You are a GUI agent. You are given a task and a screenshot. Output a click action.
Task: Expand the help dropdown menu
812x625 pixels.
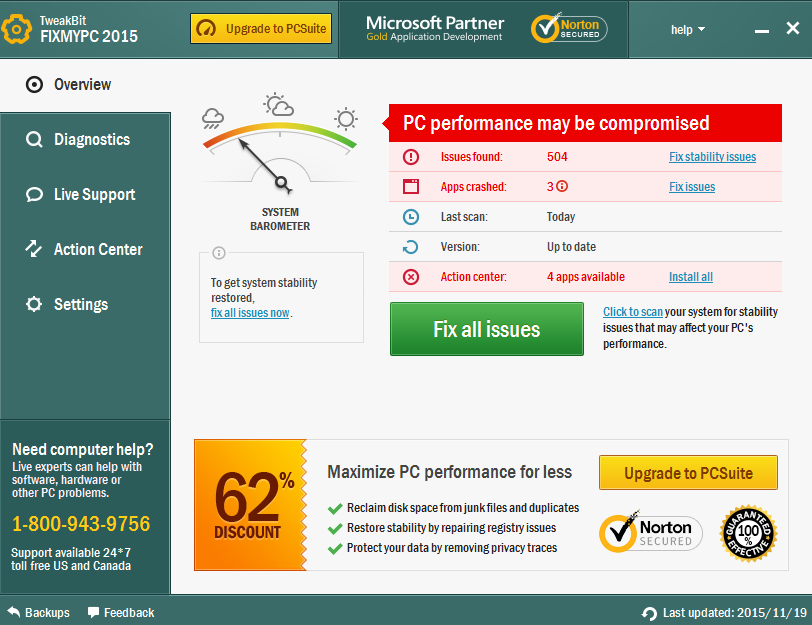[687, 29]
